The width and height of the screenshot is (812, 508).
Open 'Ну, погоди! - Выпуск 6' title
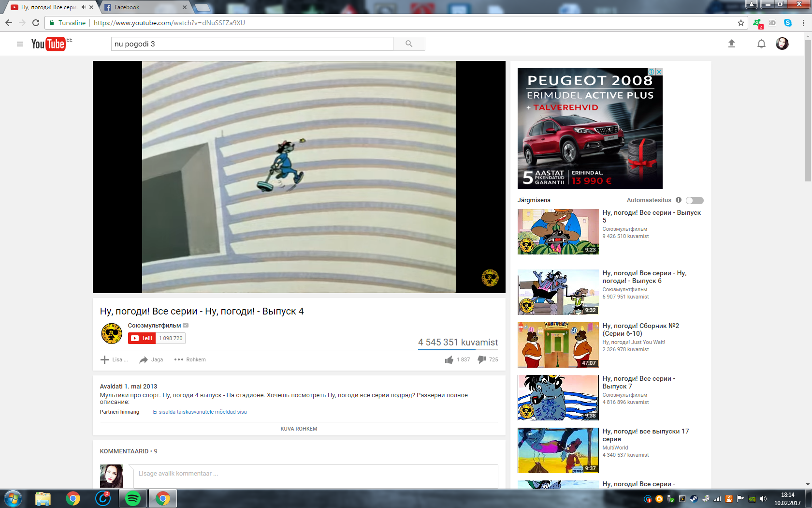(644, 277)
